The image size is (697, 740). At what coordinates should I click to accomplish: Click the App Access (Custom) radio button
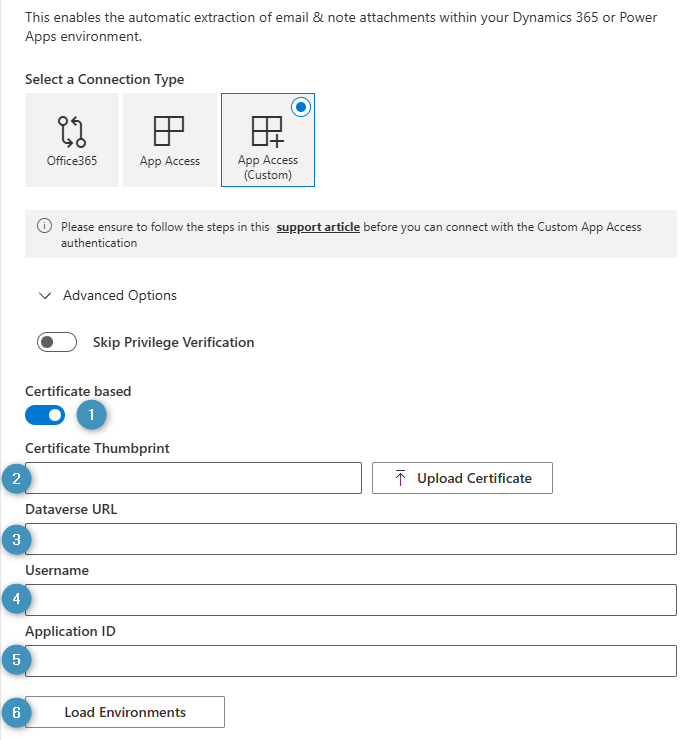click(x=300, y=108)
